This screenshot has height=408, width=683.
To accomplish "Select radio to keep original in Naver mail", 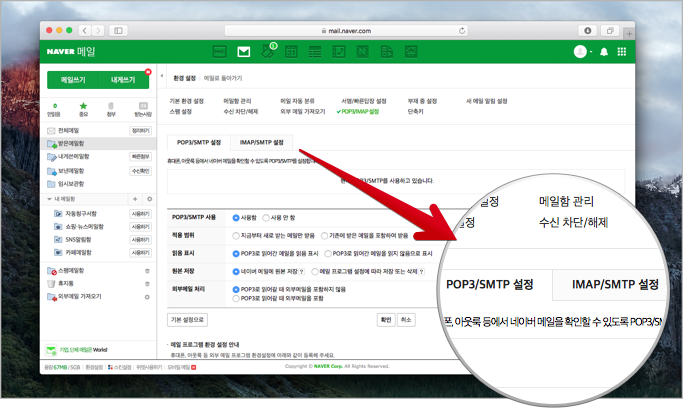I will (236, 271).
